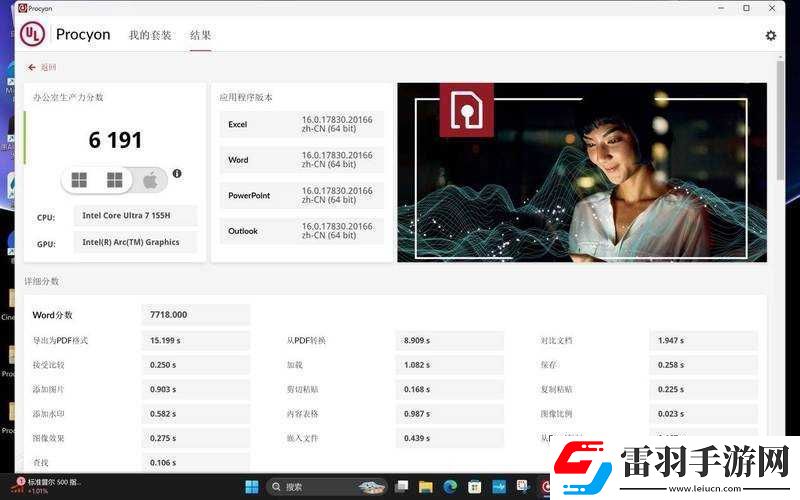
Task: Click the PowerPoint version row
Action: (x=302, y=195)
